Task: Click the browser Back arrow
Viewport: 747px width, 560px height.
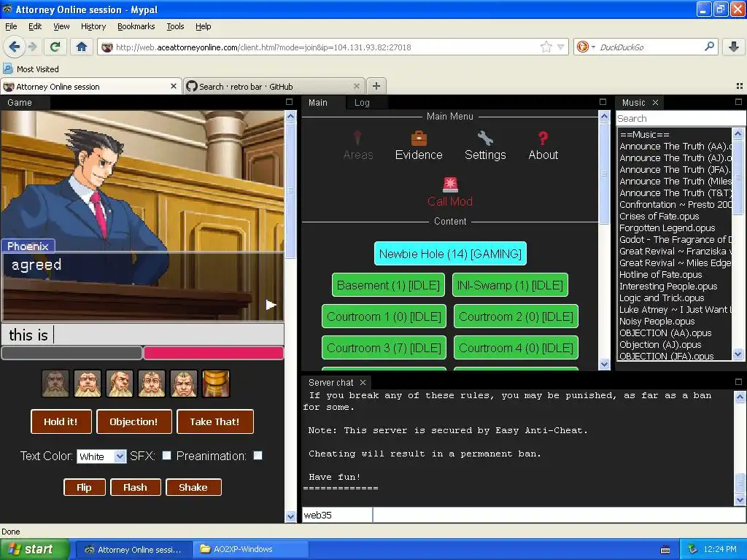Action: click(14, 47)
